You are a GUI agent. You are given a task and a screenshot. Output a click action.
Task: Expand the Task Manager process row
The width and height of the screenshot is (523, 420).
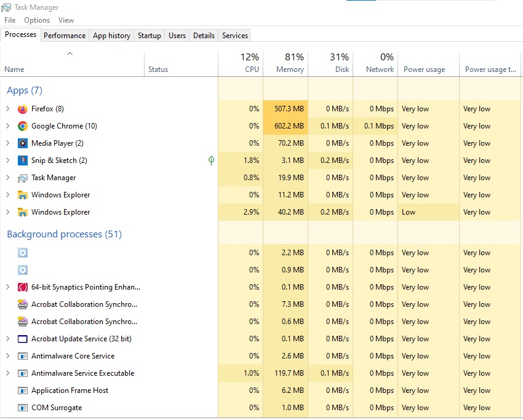7,178
